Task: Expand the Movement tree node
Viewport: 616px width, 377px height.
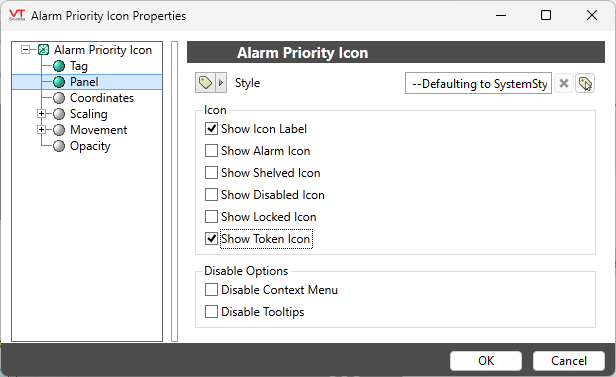Action: tap(41, 130)
